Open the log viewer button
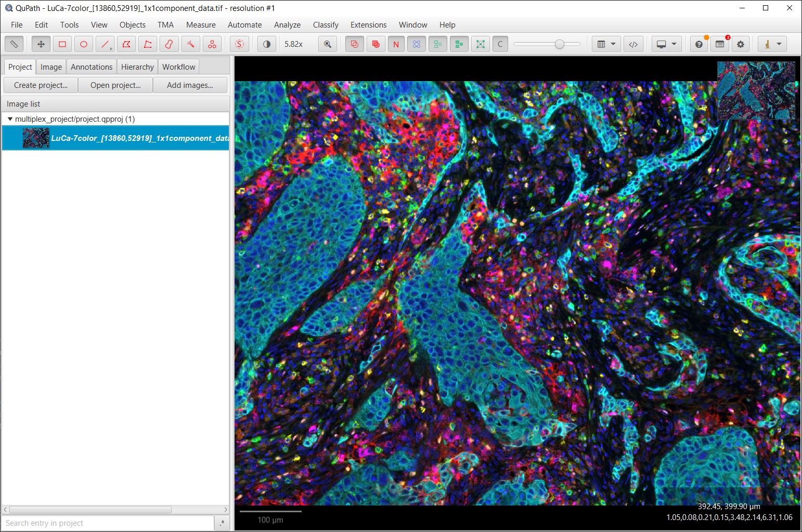The height and width of the screenshot is (532, 802). pyautogui.click(x=720, y=44)
